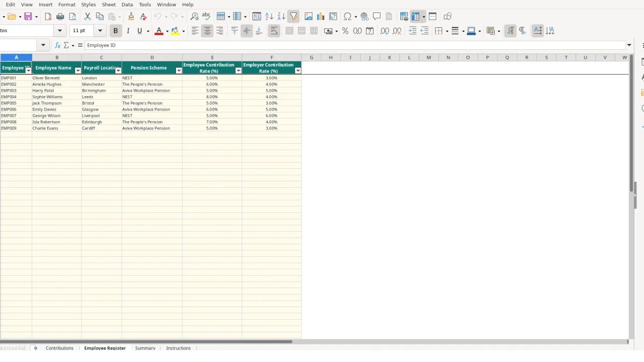Cut the selected cells
The image size is (644, 362).
(87, 17)
